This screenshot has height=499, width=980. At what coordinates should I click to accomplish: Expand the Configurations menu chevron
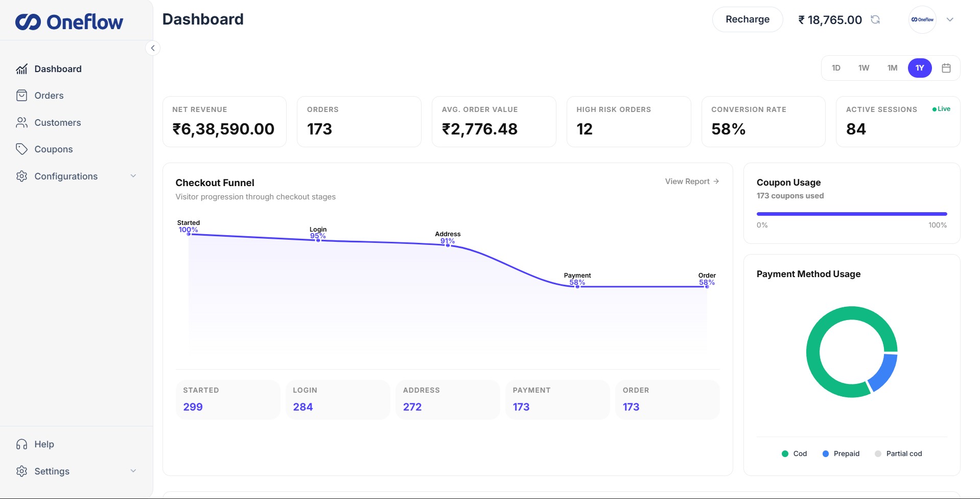tap(133, 176)
